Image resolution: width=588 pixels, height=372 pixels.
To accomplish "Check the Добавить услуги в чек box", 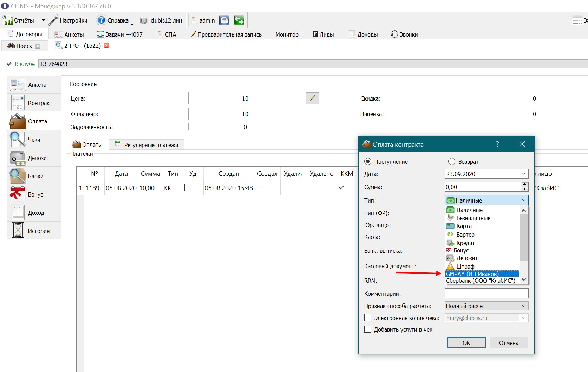I will click(x=368, y=329).
